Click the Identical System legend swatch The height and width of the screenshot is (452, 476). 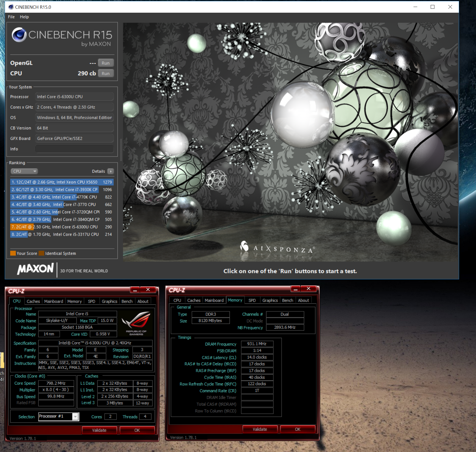pos(41,253)
